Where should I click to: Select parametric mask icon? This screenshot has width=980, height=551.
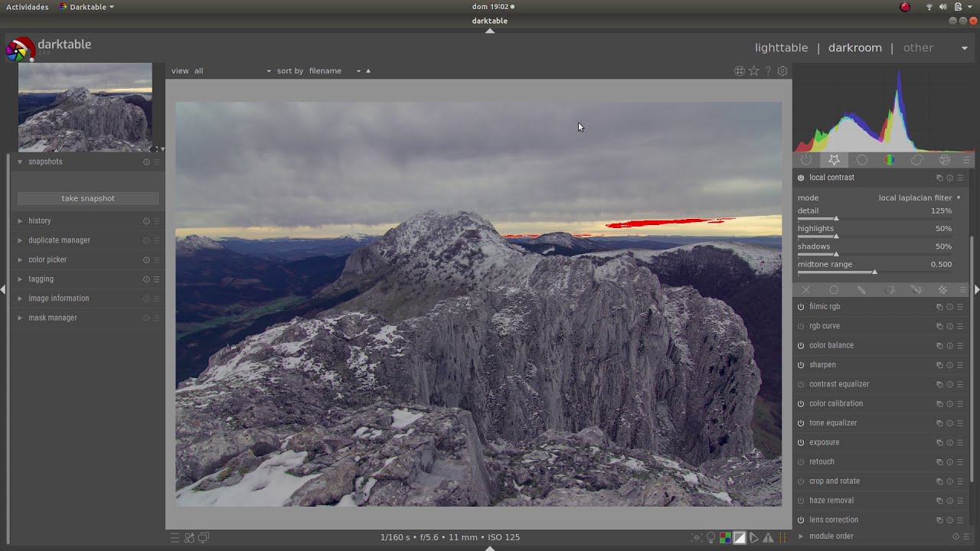coord(889,290)
